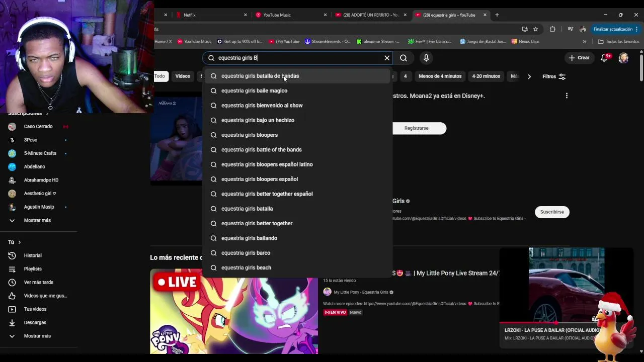Choose suggestion bienvenido al show
This screenshot has height=362, width=644.
tap(297, 106)
